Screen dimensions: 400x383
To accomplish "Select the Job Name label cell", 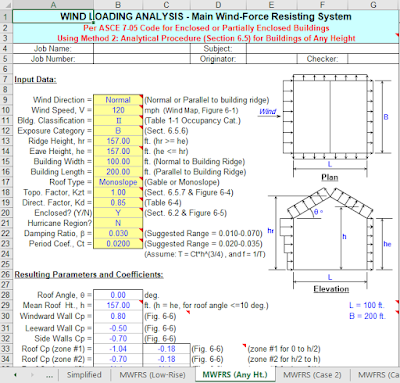I will (53, 49).
